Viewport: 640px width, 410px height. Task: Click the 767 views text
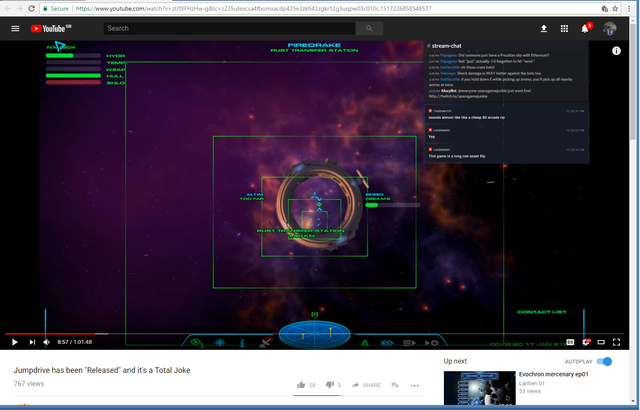(x=29, y=384)
